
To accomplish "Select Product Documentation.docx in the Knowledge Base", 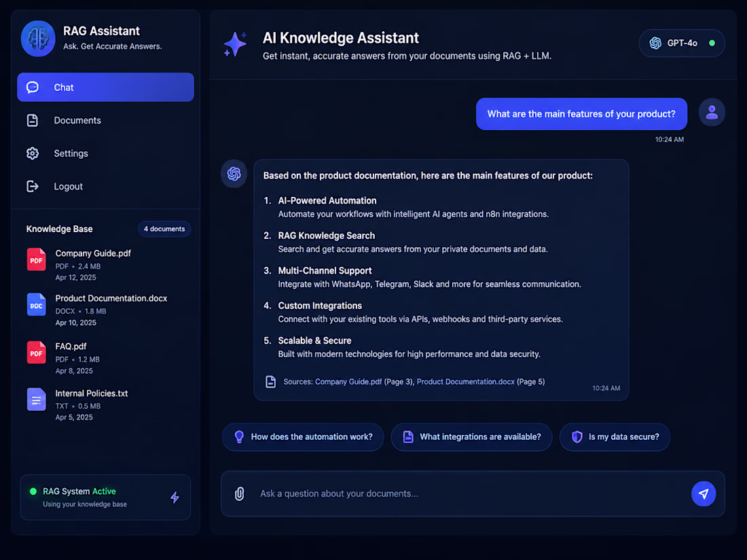I will click(x=106, y=310).
